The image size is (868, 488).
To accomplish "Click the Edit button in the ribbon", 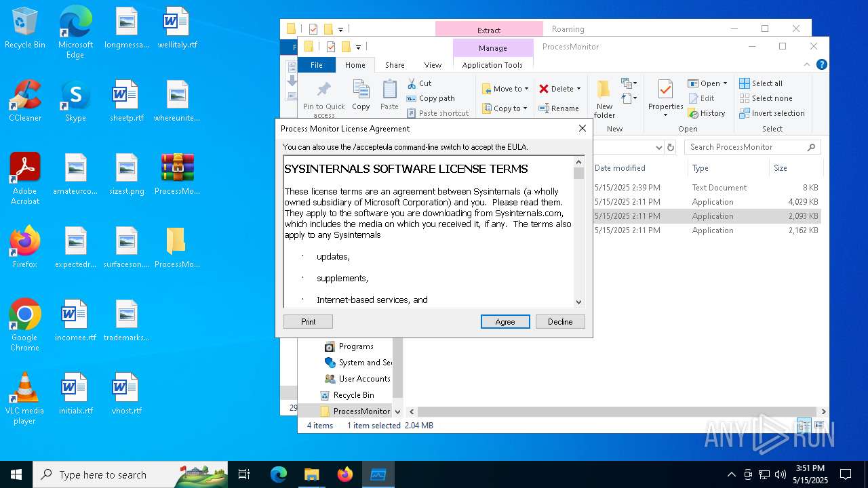I will coord(701,98).
